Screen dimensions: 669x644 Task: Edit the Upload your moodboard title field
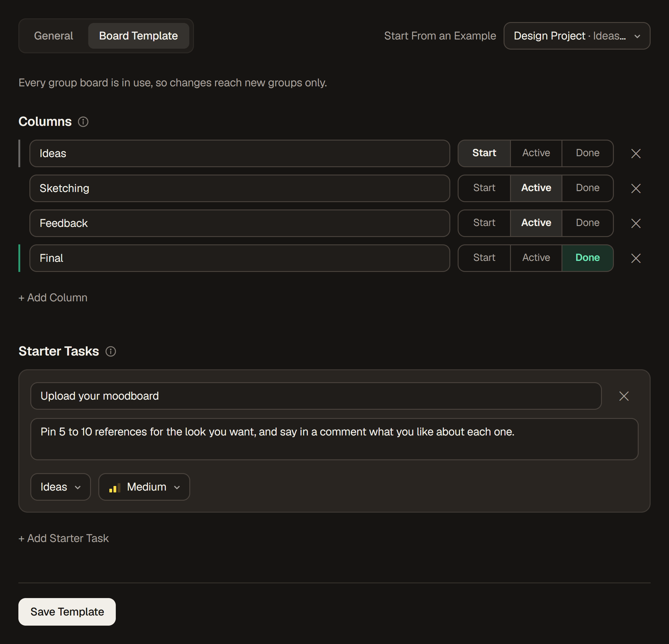[316, 396]
